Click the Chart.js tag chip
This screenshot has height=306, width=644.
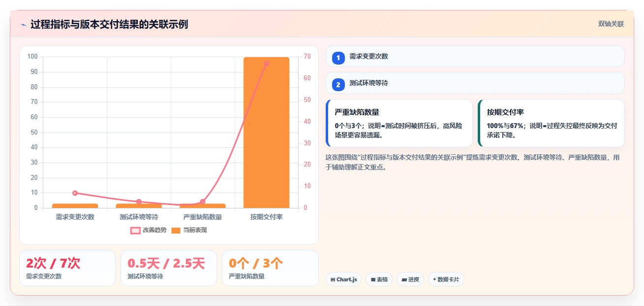(x=343, y=279)
